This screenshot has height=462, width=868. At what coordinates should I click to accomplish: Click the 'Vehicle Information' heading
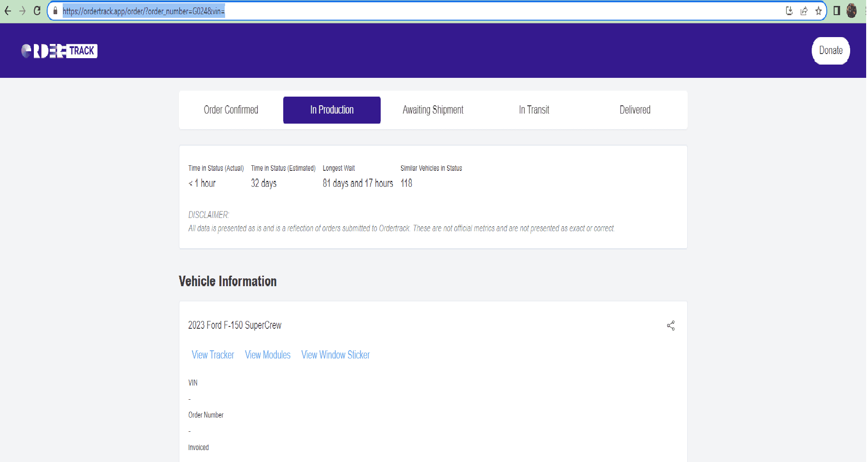(228, 281)
